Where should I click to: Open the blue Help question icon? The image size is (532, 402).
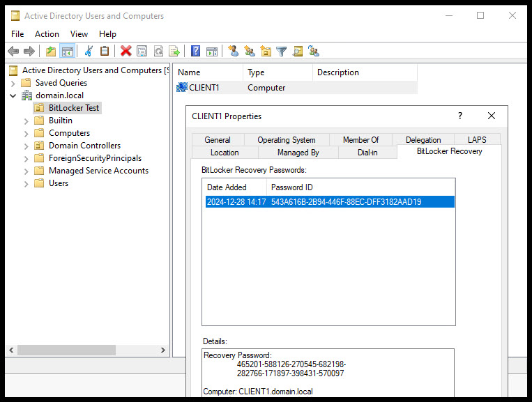195,52
